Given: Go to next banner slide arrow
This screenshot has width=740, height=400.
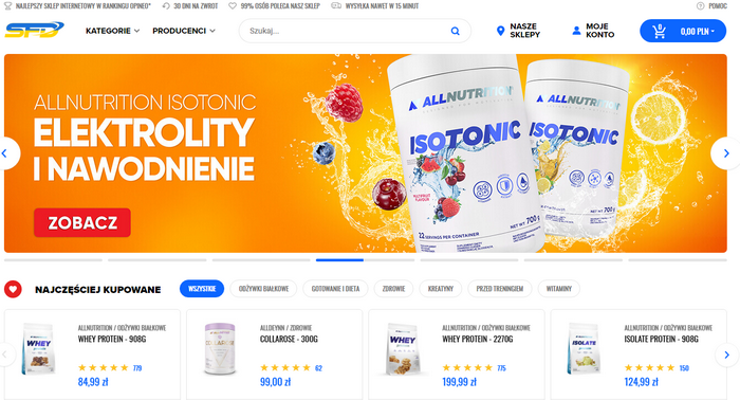Looking at the screenshot, I should (726, 153).
